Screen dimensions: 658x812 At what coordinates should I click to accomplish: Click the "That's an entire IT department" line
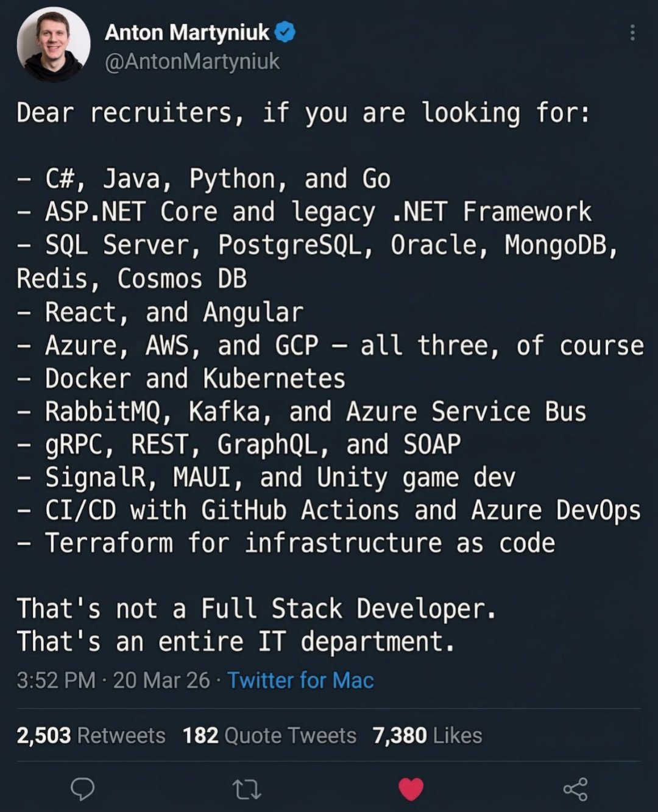(236, 641)
